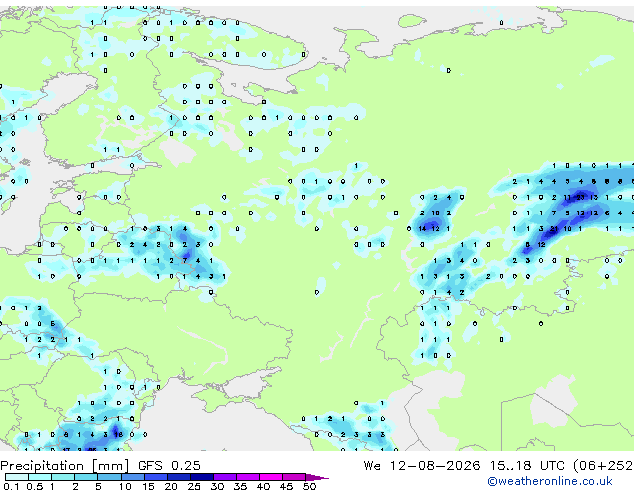Click the 10–15 mm legend swatch

(x=132, y=477)
